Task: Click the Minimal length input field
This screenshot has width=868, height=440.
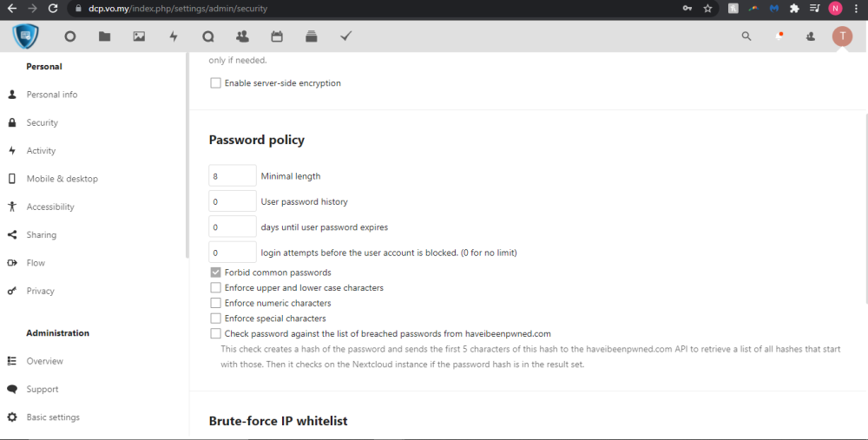Action: [x=233, y=176]
